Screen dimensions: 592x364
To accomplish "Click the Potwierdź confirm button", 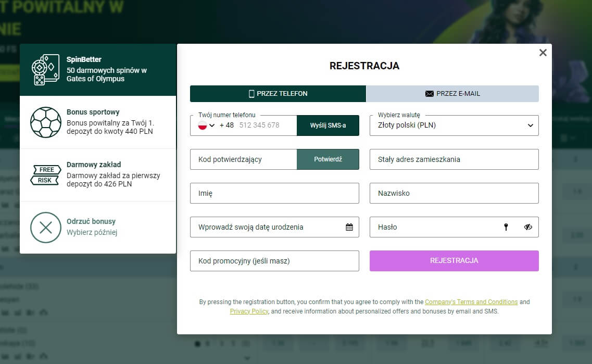I will 328,159.
